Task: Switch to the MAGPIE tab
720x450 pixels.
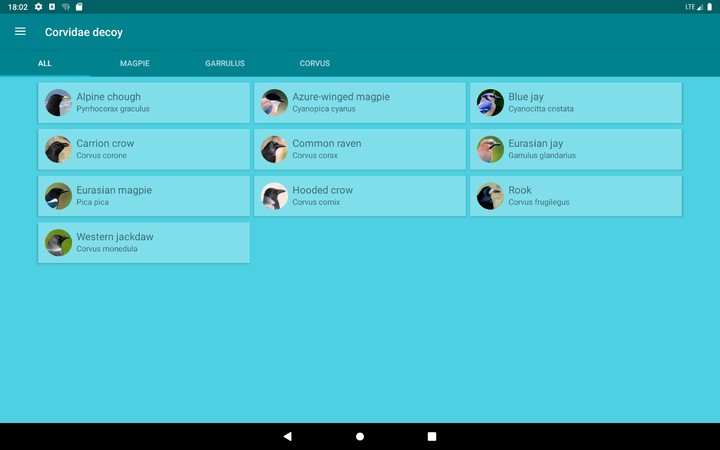Action: (135, 63)
